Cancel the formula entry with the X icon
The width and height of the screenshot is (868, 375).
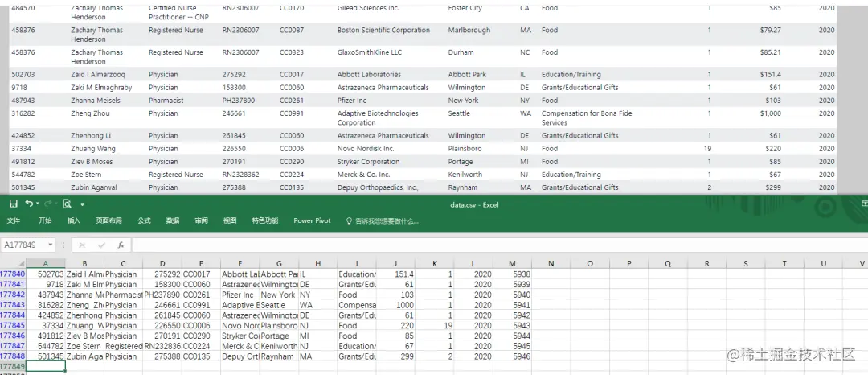point(82,245)
